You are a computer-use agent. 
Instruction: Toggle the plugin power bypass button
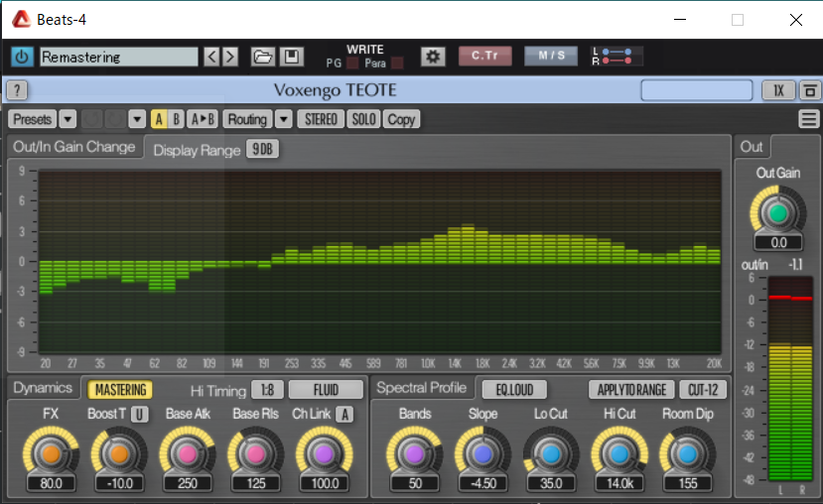pos(22,57)
